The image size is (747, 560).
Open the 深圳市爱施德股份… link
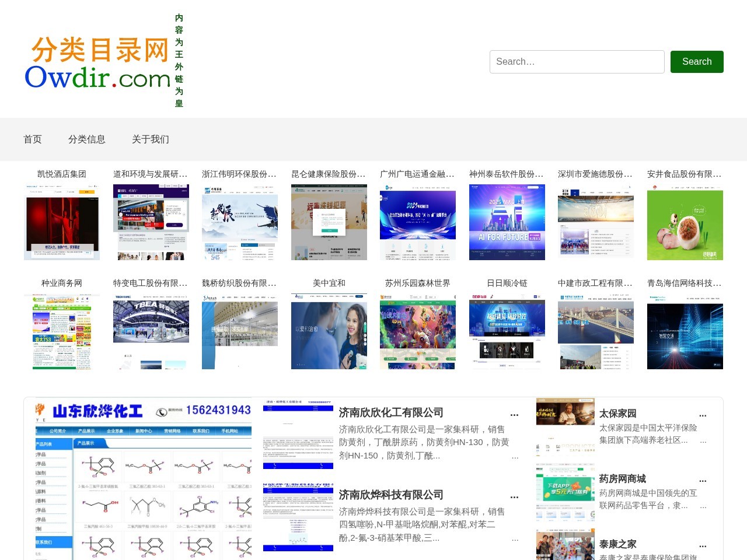595,174
